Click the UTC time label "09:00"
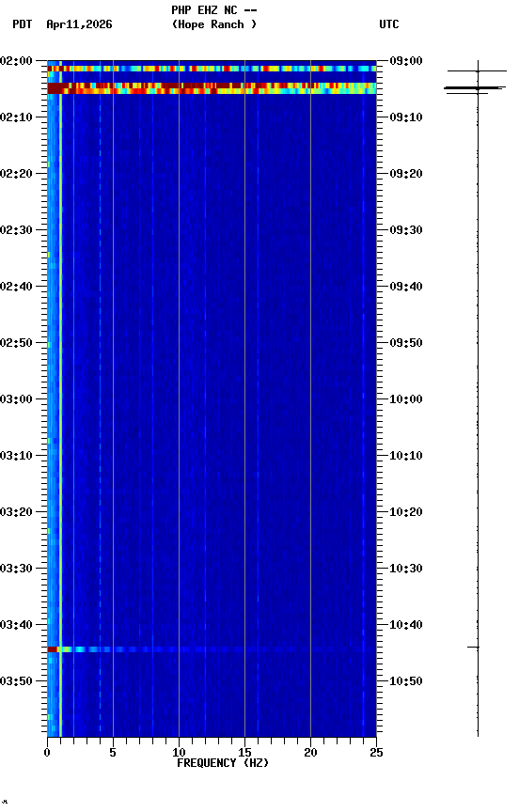The width and height of the screenshot is (519, 812). tap(406, 61)
